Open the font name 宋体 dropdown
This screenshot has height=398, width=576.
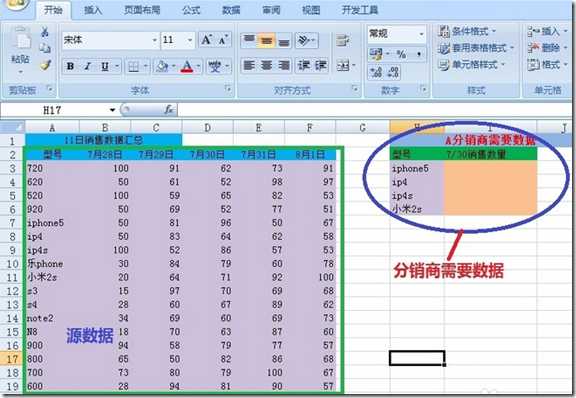(x=154, y=40)
